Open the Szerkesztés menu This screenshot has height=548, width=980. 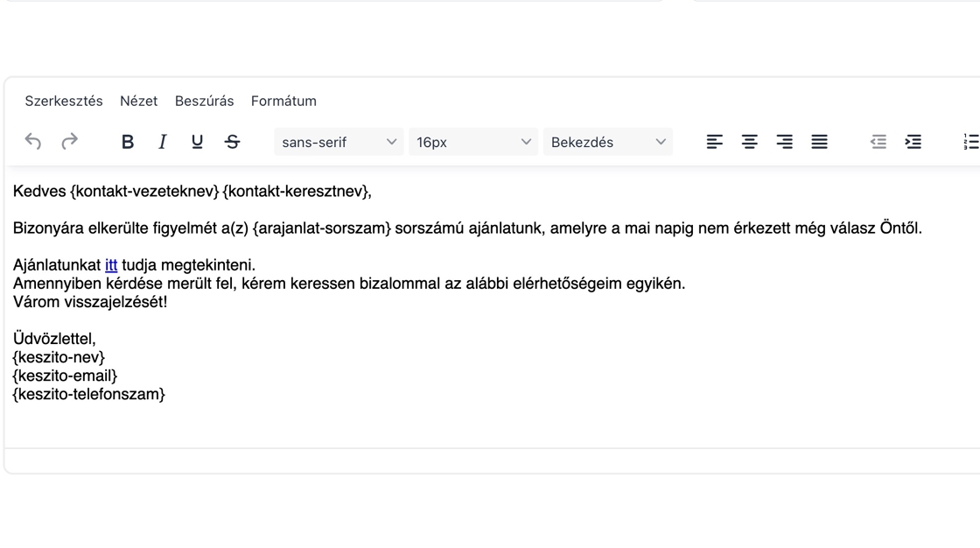(64, 101)
